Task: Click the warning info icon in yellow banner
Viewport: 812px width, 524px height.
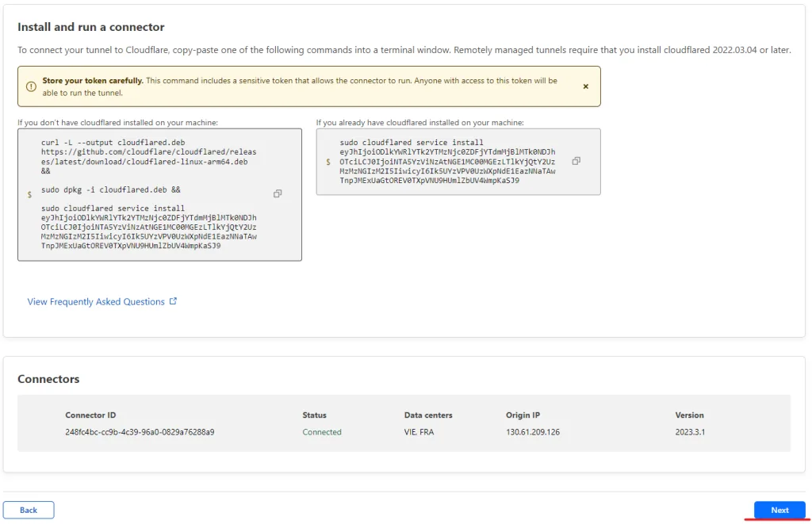Action: pos(31,86)
